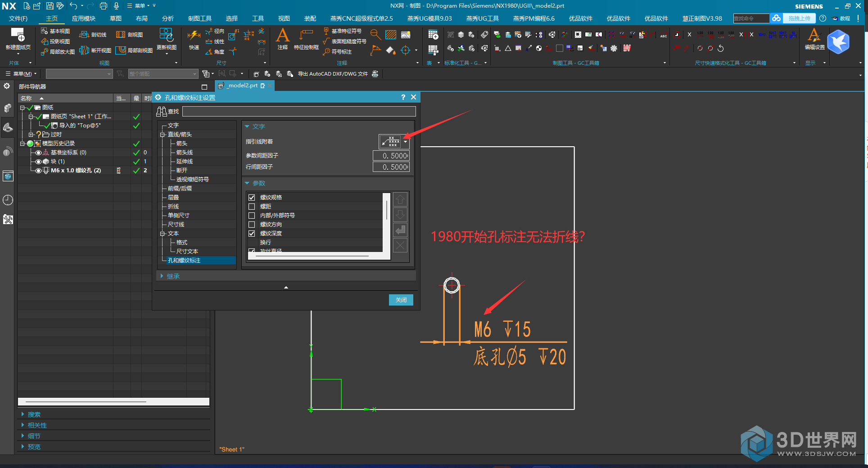Choose the 快速 rapid dimension tool

(194, 40)
